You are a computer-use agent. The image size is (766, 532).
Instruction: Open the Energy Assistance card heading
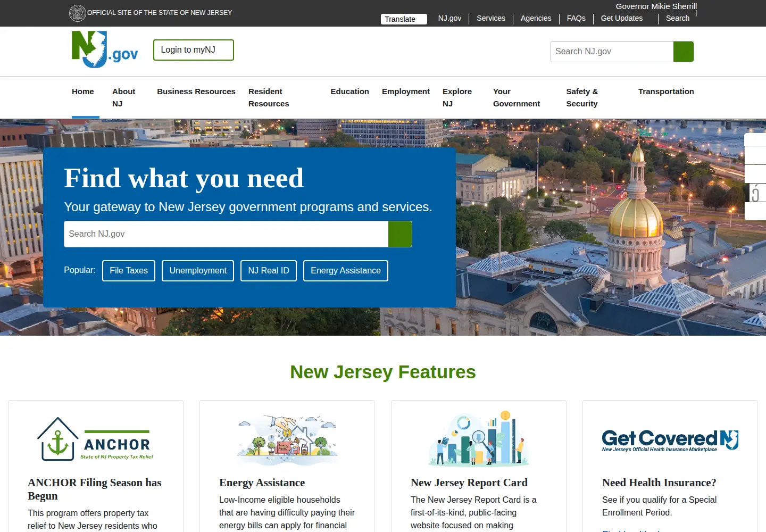262,483
